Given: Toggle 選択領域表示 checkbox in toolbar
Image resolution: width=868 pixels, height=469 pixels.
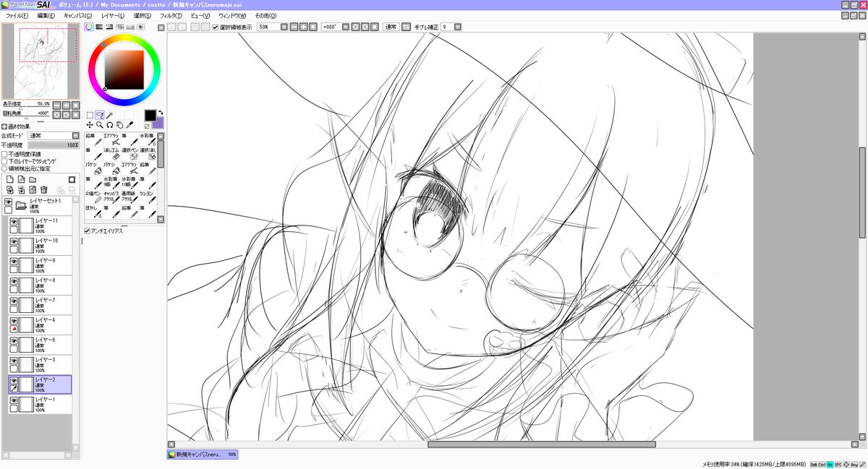Looking at the screenshot, I should 215,27.
